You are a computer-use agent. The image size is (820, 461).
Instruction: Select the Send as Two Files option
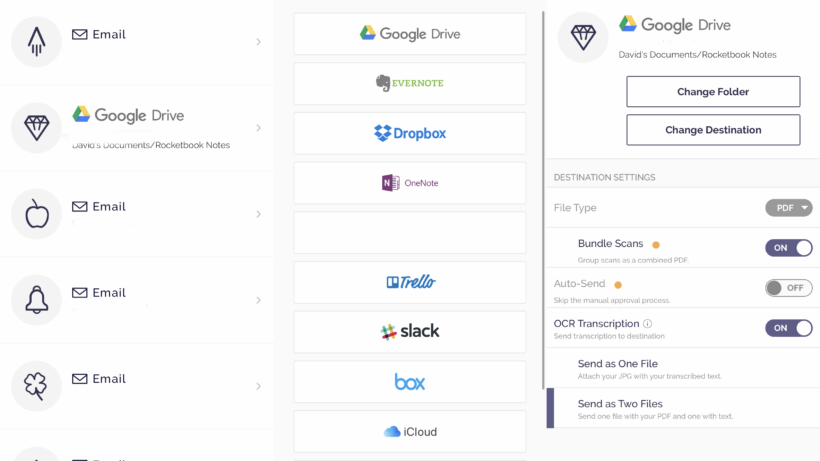[x=622, y=404]
